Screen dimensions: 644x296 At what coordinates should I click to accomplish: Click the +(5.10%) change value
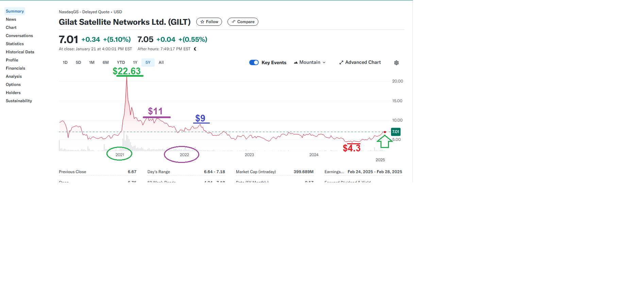[117, 39]
